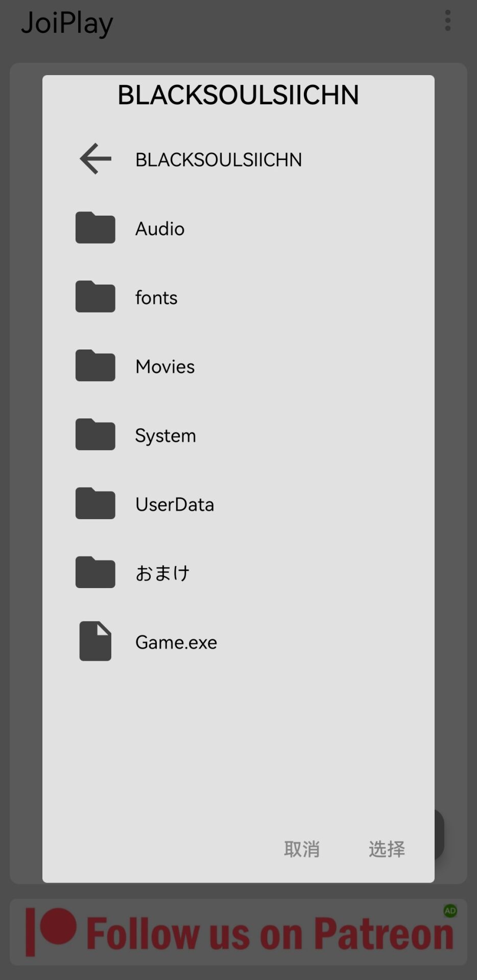The height and width of the screenshot is (980, 477).
Task: Click the folder icon beside fonts
Action: (96, 297)
